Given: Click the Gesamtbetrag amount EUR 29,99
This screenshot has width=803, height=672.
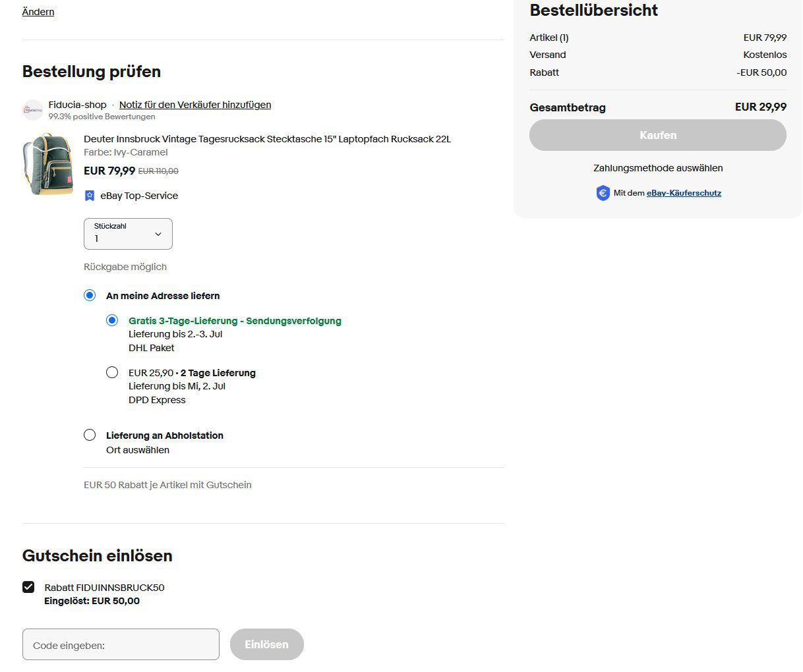Looking at the screenshot, I should [x=761, y=107].
